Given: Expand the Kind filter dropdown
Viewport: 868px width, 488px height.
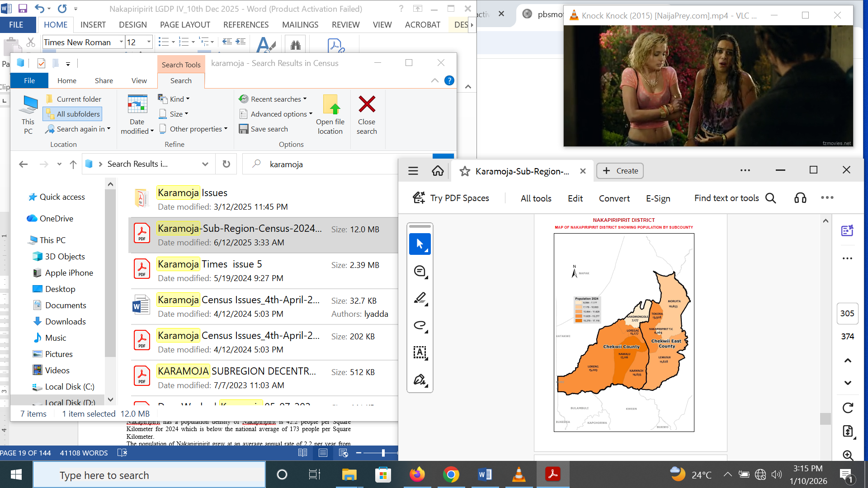Looking at the screenshot, I should coord(174,99).
